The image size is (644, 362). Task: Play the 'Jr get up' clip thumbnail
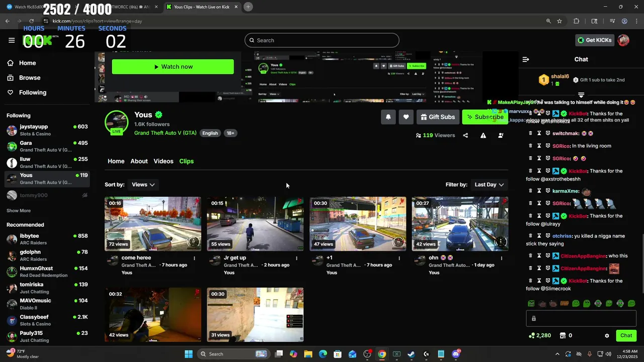[x=255, y=224]
